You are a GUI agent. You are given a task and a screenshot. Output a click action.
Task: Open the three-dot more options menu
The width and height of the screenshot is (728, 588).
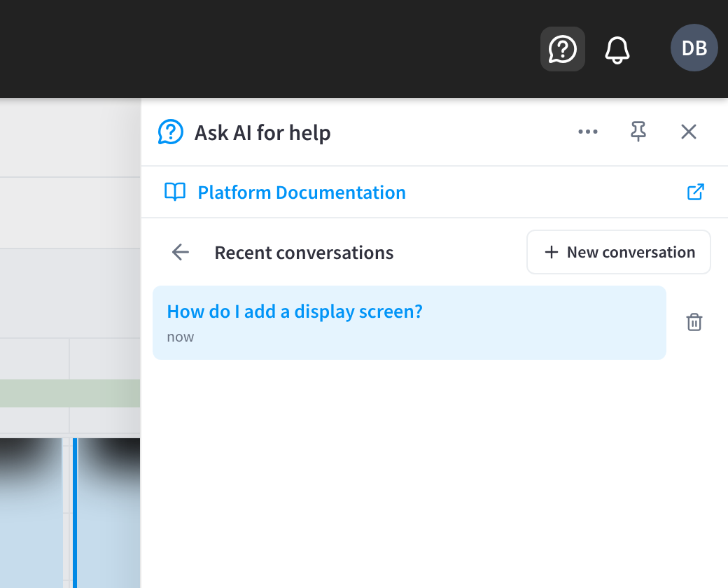pyautogui.click(x=588, y=132)
